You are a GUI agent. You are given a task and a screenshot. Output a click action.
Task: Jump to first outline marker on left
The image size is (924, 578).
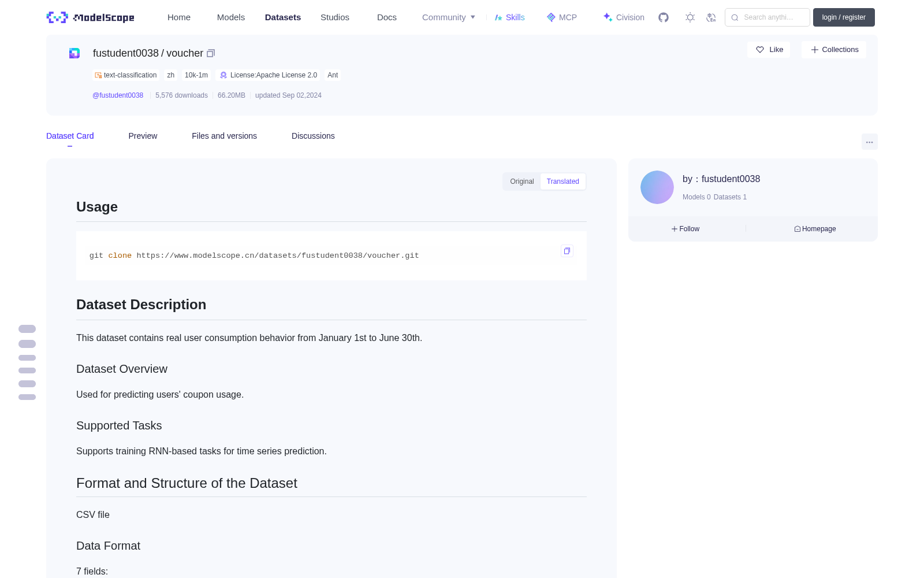pos(27,329)
